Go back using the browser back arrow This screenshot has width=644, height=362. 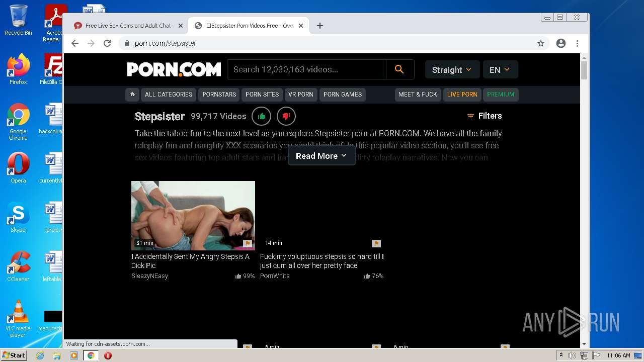pos(75,43)
